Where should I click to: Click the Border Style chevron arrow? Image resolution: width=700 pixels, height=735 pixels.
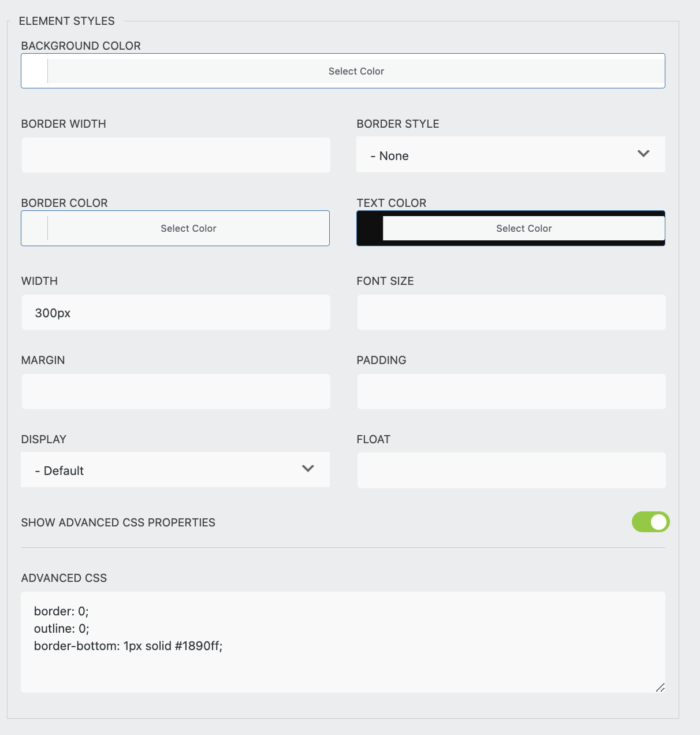tap(643, 154)
